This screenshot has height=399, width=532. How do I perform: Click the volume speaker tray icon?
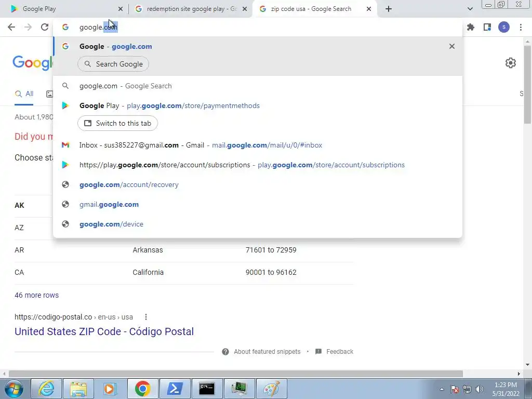tap(480, 389)
